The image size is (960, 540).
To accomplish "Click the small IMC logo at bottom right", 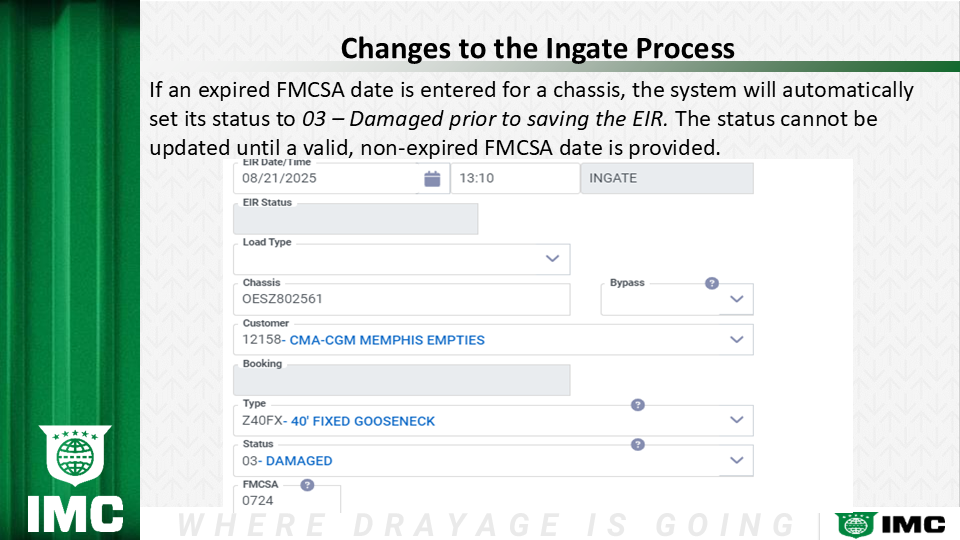I will point(891,523).
